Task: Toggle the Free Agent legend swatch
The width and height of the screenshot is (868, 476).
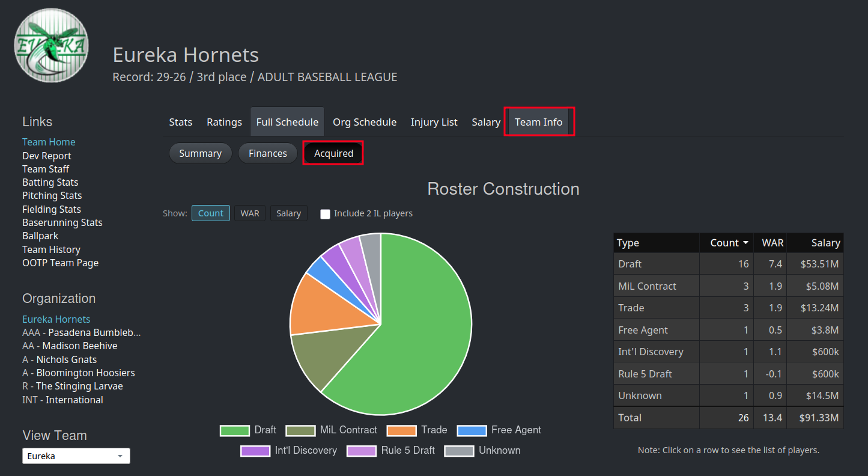Action: click(472, 430)
